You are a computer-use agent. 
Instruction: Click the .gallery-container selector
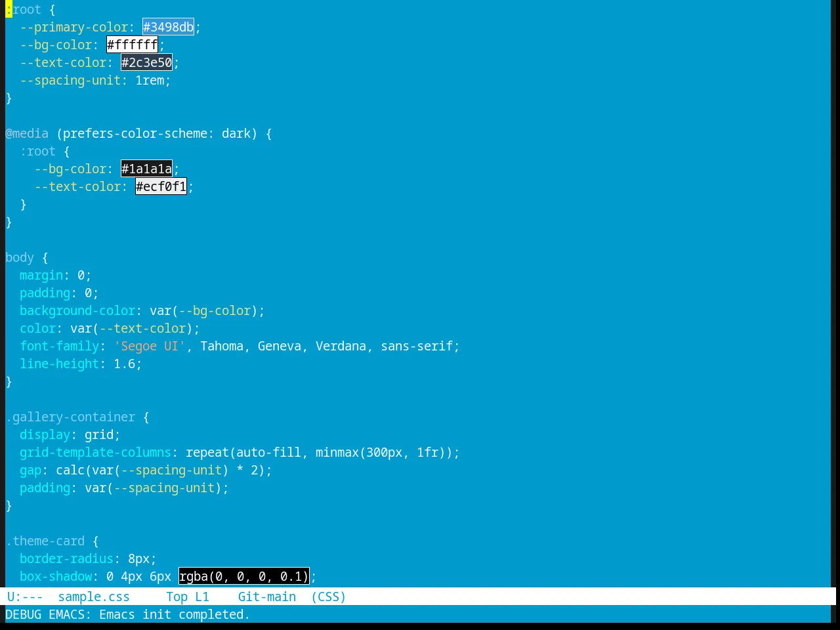(x=70, y=417)
